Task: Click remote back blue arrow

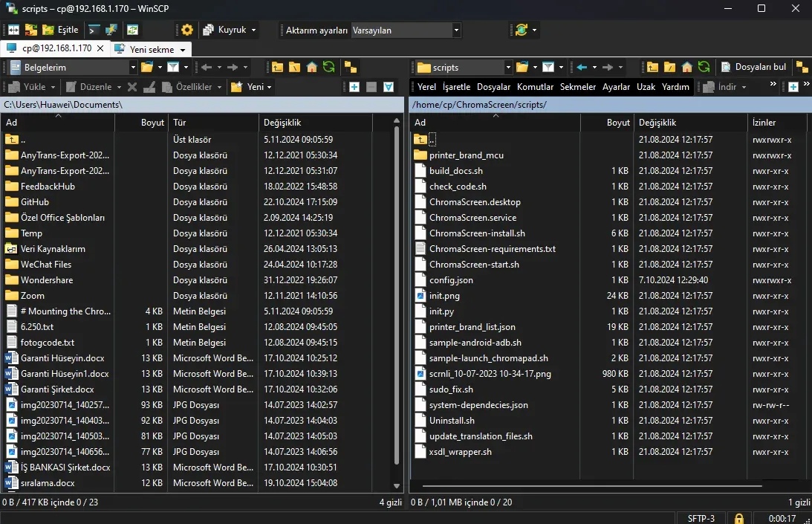Action: click(x=582, y=68)
